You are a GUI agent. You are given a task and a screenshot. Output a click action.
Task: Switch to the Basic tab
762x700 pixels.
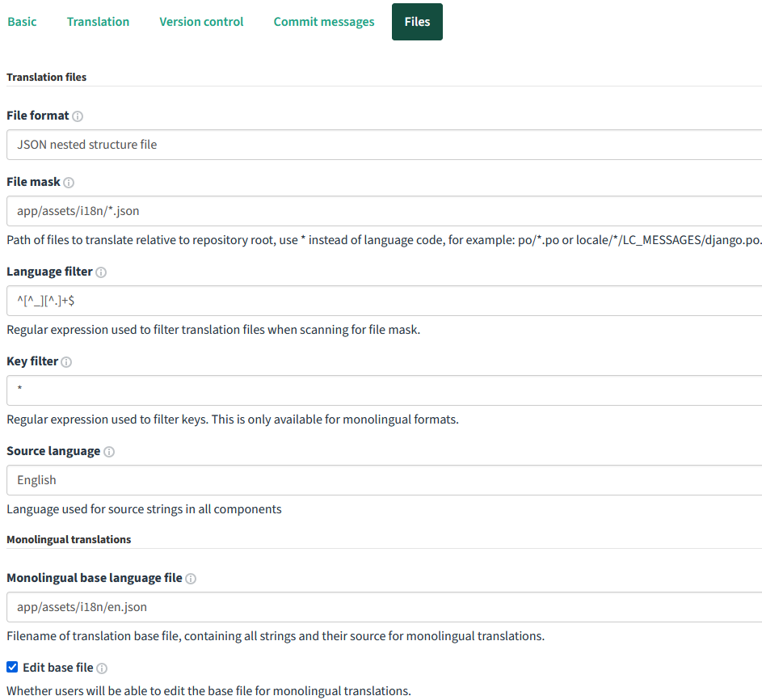click(22, 22)
